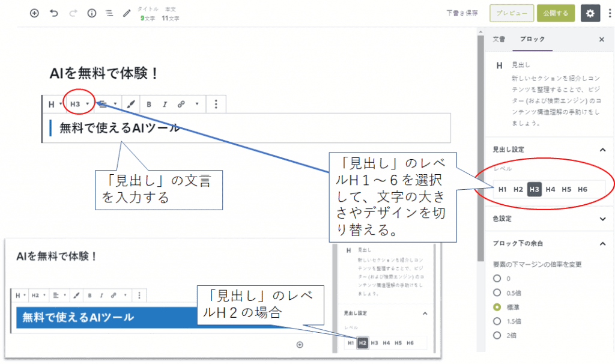
Task: Click the add block plus icon
Action: coord(34,13)
